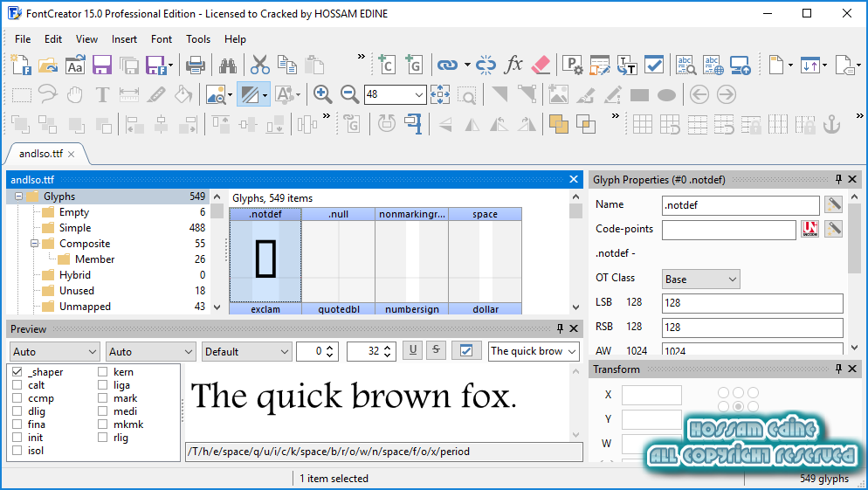Click the Text tool T icon

pos(102,94)
